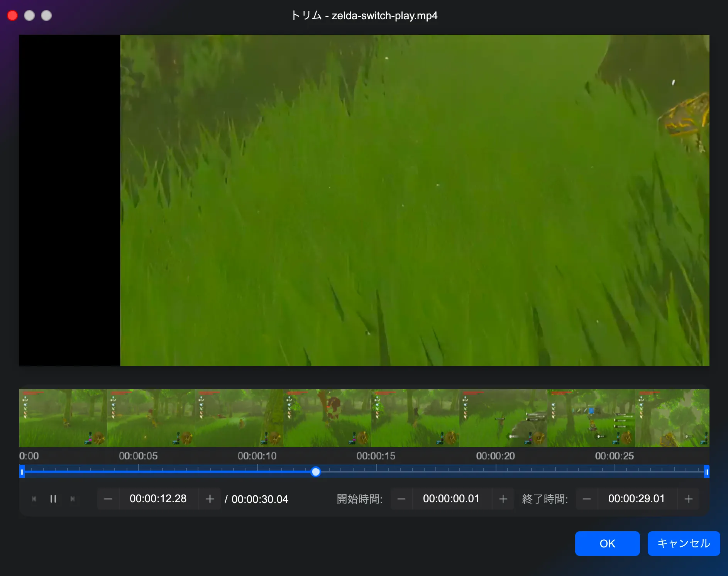Image resolution: width=728 pixels, height=576 pixels.
Task: Jump to previous frame
Action: pos(34,499)
